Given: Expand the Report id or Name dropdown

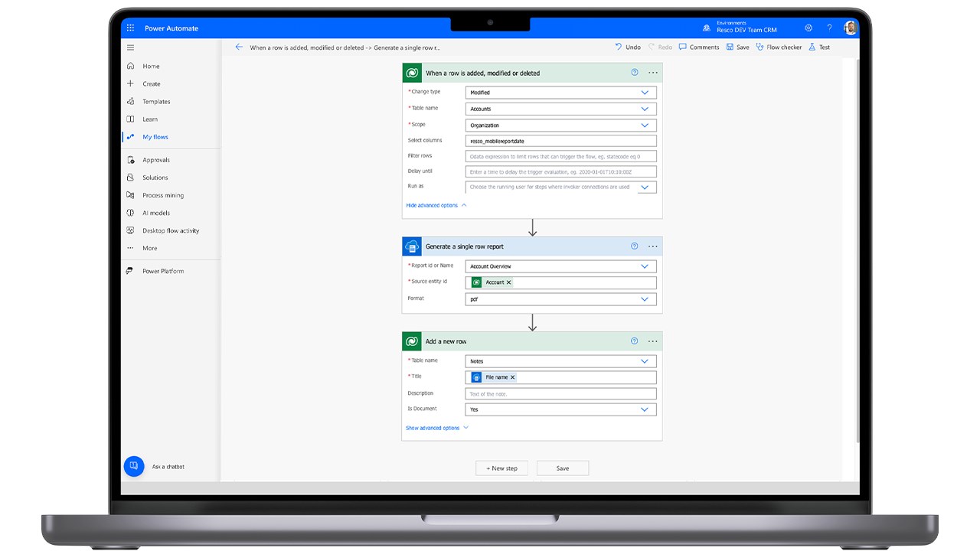Looking at the screenshot, I should pos(645,266).
